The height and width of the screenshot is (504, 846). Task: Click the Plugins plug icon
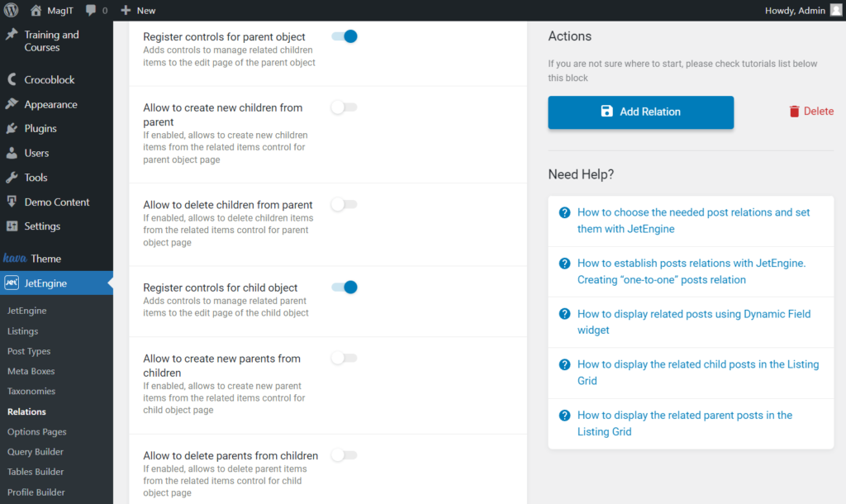(x=12, y=128)
